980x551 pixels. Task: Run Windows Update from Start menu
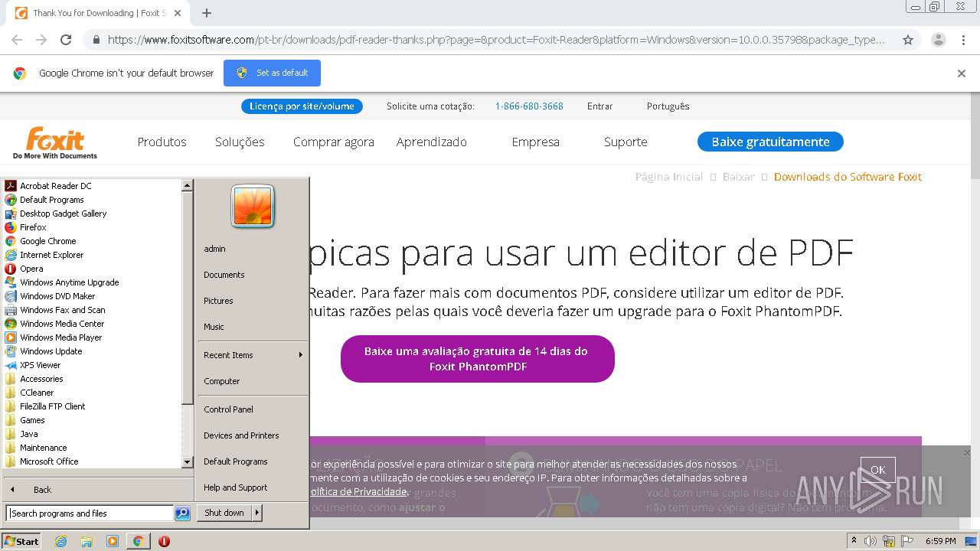point(51,351)
